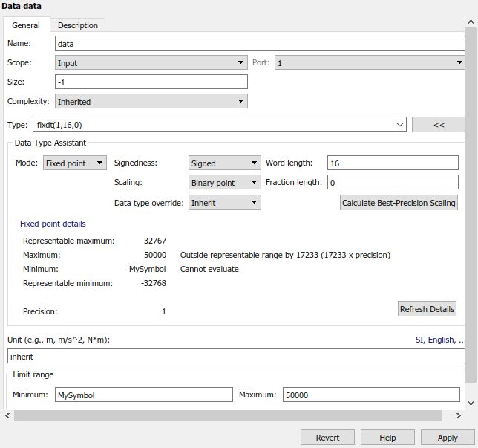Click the Name input field
478x448 pixels.
click(x=259, y=44)
